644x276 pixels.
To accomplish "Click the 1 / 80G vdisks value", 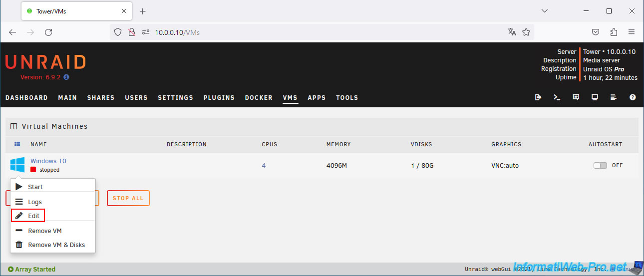I will 422,165.
